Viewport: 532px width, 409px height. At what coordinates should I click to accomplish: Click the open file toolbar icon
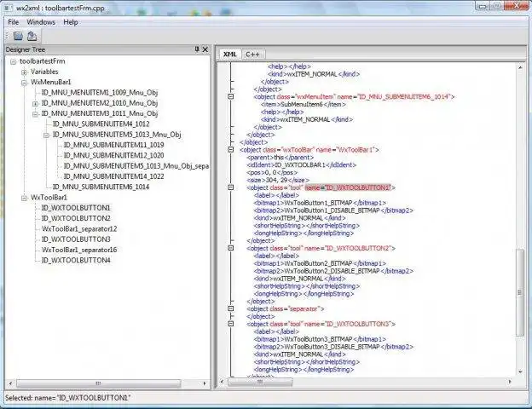(x=17, y=36)
